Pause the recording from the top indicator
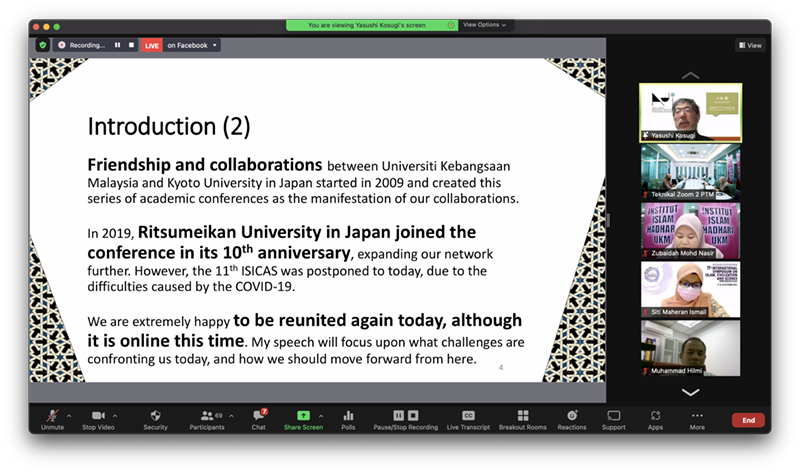This screenshot has height=472, width=800. point(117,45)
